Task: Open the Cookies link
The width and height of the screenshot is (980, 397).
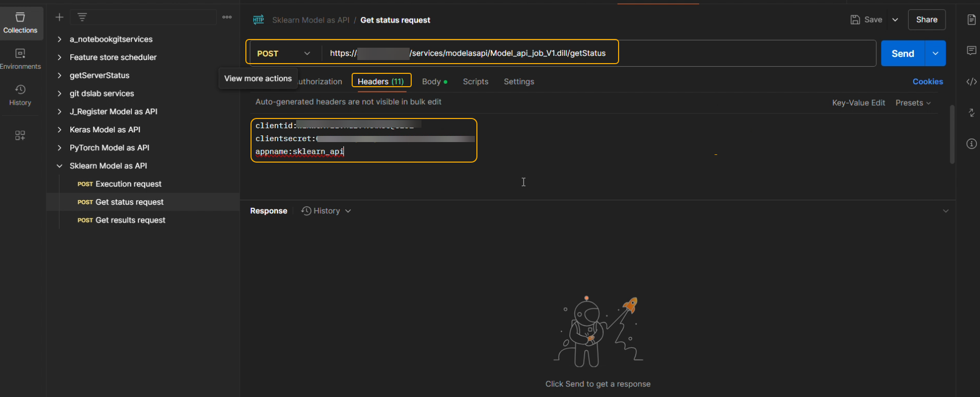Action: tap(927, 82)
